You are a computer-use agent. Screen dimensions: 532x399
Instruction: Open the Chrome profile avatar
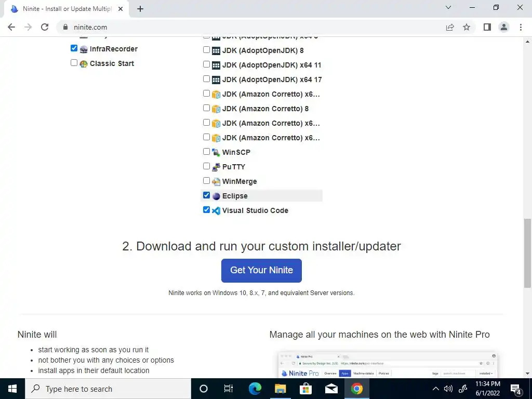[504, 27]
